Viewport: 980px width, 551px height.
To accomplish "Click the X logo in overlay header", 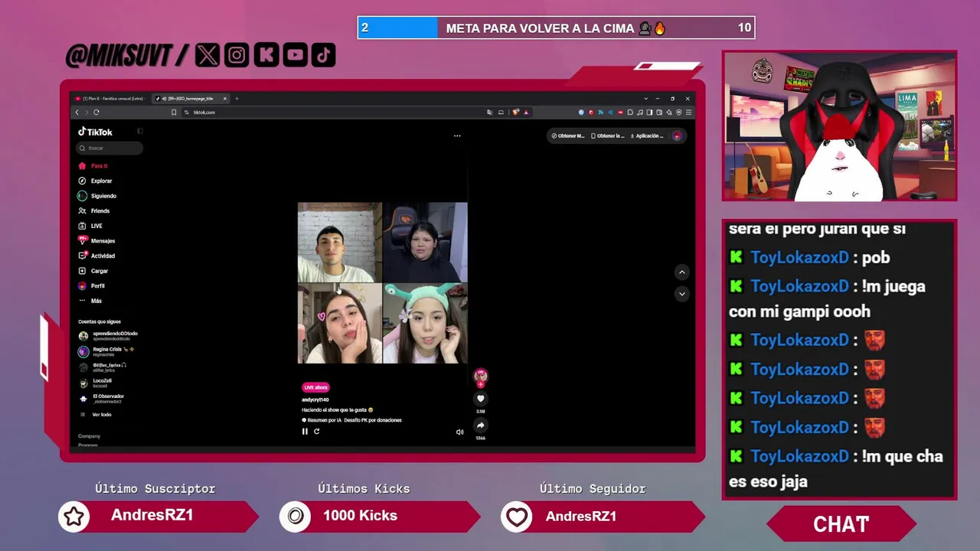I will pyautogui.click(x=207, y=54).
